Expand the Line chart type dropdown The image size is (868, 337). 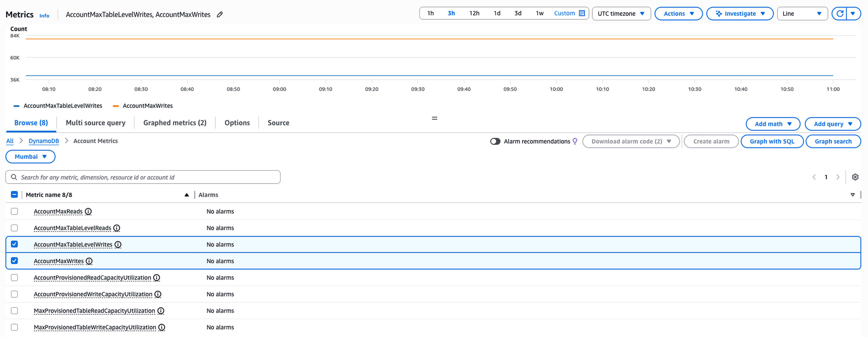[x=802, y=14]
